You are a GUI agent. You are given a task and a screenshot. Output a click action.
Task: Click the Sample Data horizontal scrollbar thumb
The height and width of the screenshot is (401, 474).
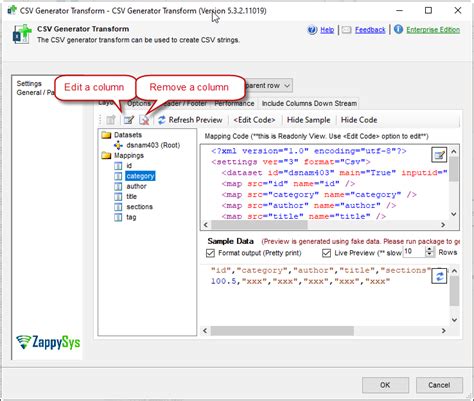tap(282, 331)
